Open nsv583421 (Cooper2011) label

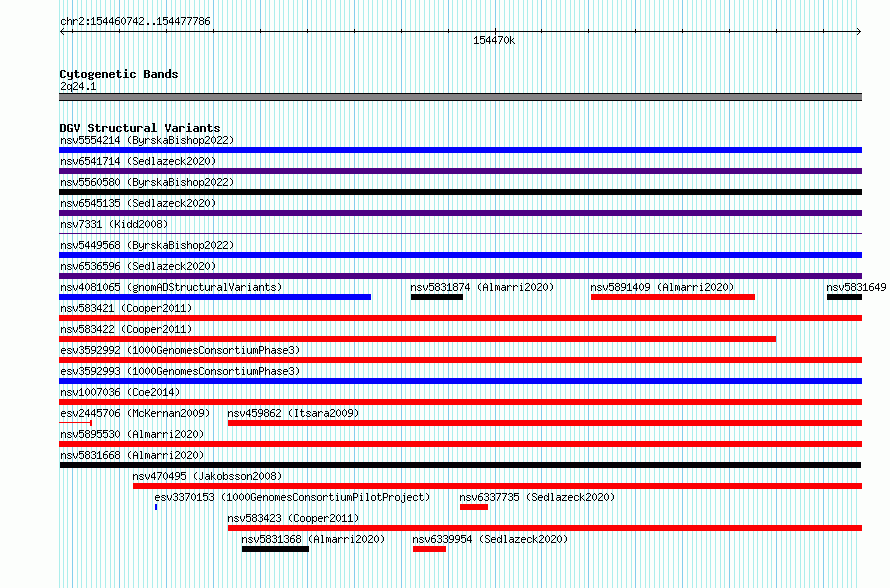(x=126, y=308)
